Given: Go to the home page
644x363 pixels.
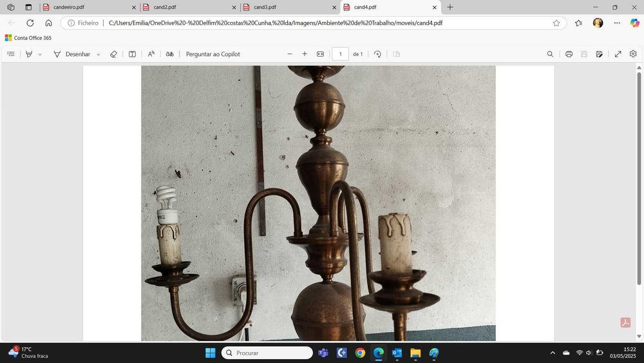Looking at the screenshot, I should click(x=48, y=23).
